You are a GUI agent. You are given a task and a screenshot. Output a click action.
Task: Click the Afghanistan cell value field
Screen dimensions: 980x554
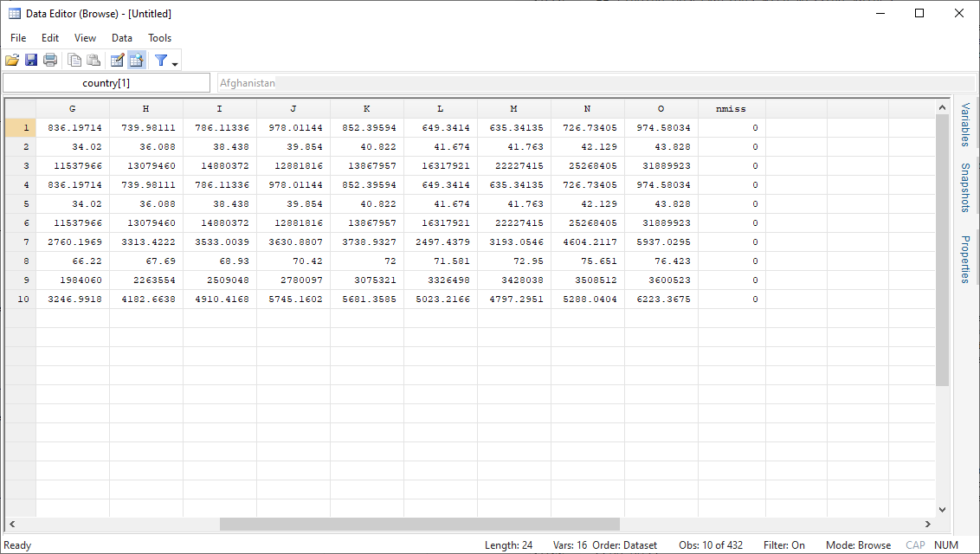pyautogui.click(x=596, y=83)
